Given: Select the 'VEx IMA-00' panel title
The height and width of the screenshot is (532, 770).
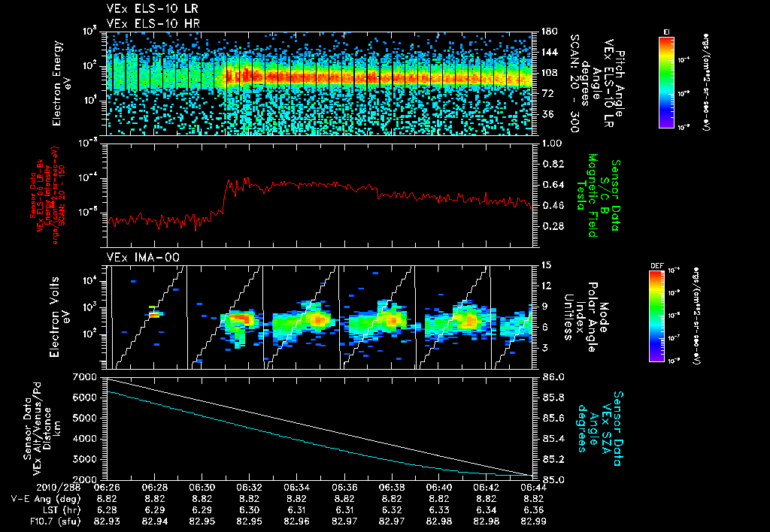Looking at the screenshot, I should (x=143, y=258).
